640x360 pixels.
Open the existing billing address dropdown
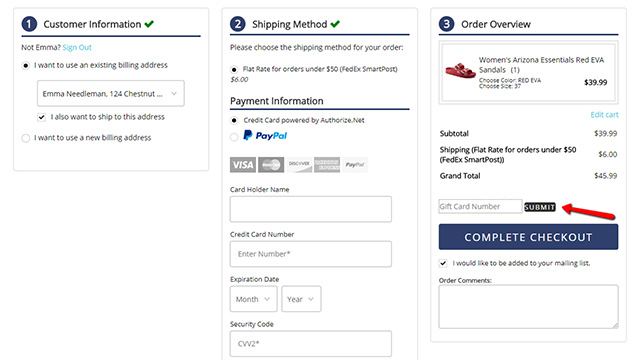click(x=111, y=93)
